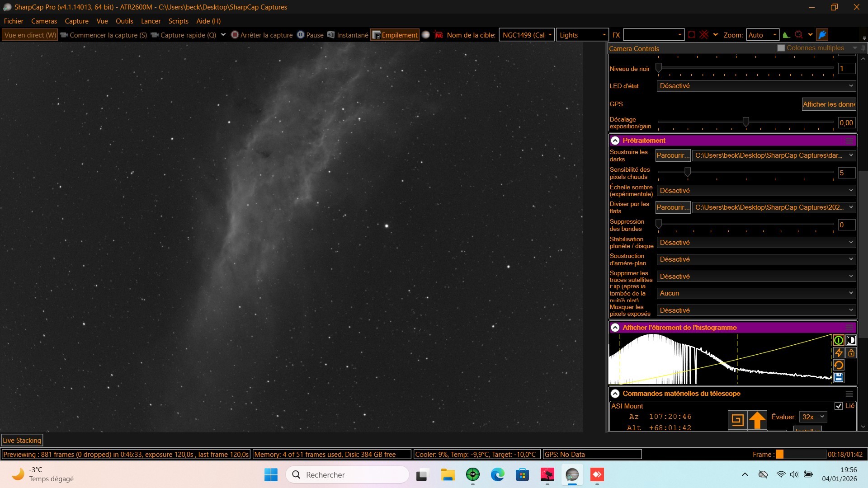Collapse the Prétraitement section

tap(615, 141)
